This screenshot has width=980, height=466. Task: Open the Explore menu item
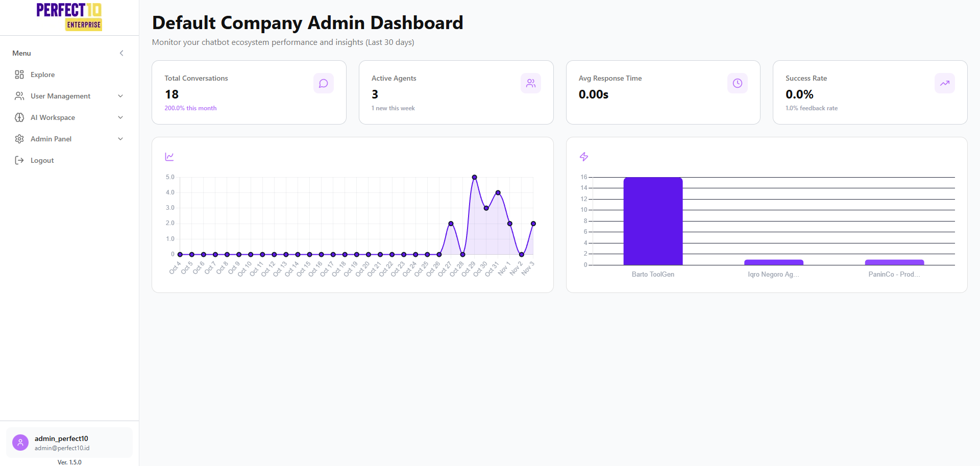[69, 75]
